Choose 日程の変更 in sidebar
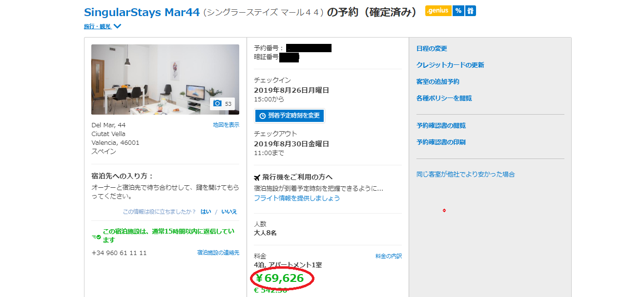Image resolution: width=644 pixels, height=297 pixels. (432, 48)
